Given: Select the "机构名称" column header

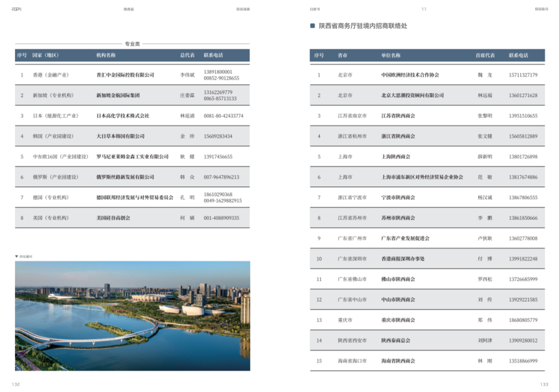Looking at the screenshot, I should [x=106, y=55].
